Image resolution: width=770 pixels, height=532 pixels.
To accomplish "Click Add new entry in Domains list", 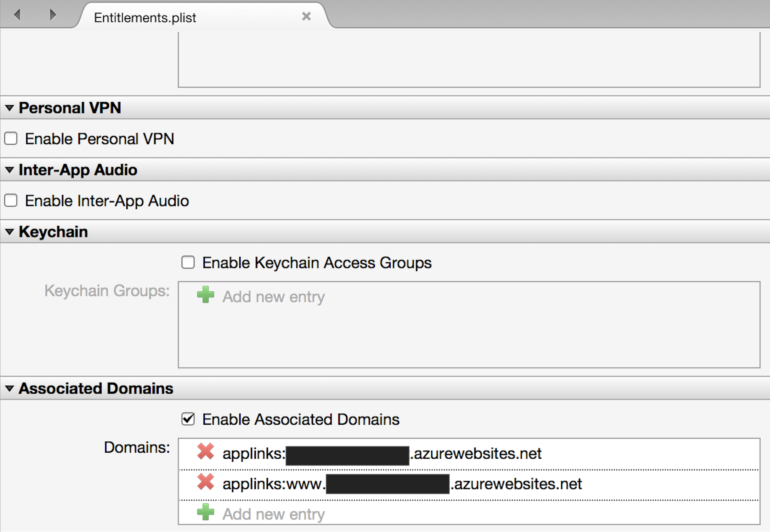I will click(x=274, y=514).
